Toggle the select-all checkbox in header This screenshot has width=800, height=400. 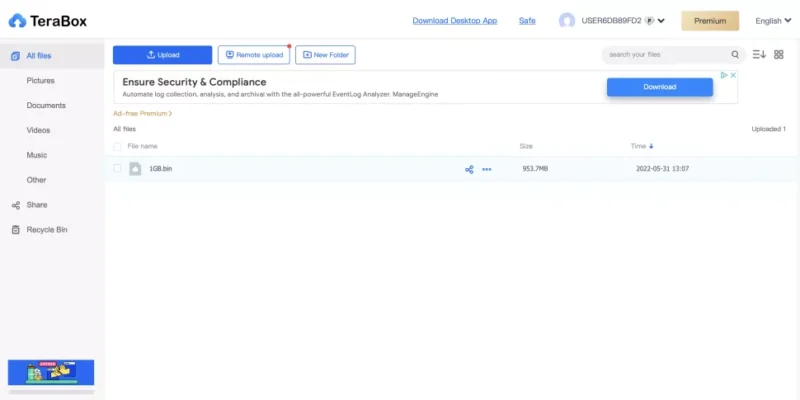click(x=117, y=147)
